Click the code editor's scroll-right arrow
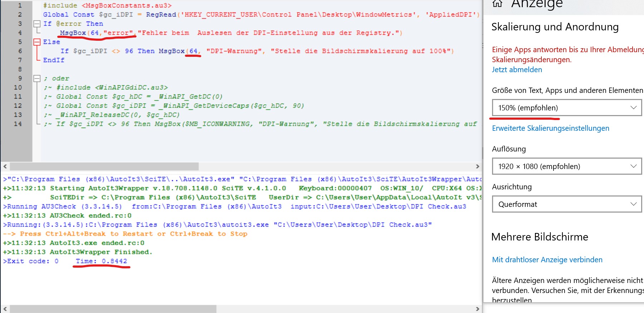Viewport: 644px width, 313px height. 477,167
